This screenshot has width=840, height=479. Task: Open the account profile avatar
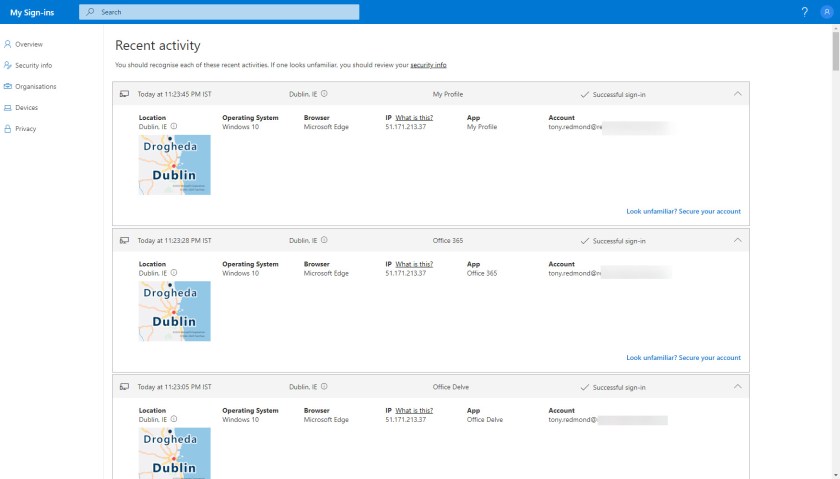coord(826,12)
